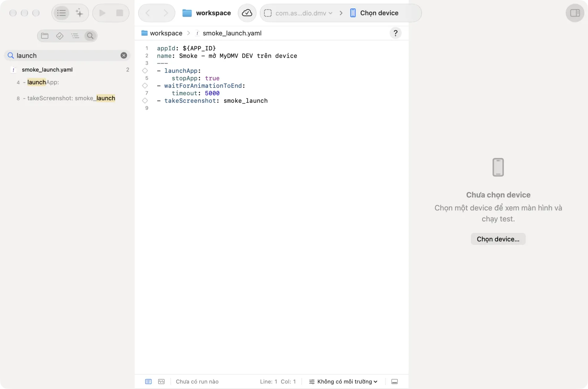Click the phone icon in device panel
This screenshot has height=389, width=588.
tap(498, 167)
